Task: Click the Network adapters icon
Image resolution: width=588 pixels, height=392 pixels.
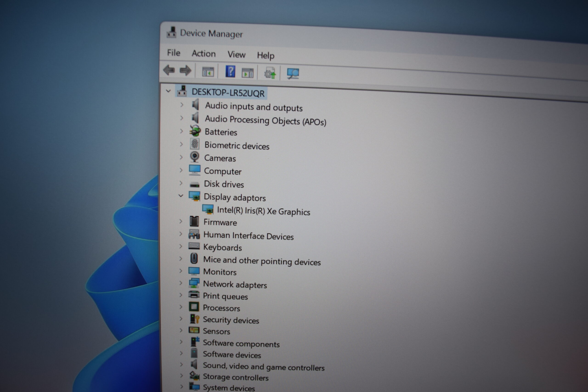Action: point(194,283)
